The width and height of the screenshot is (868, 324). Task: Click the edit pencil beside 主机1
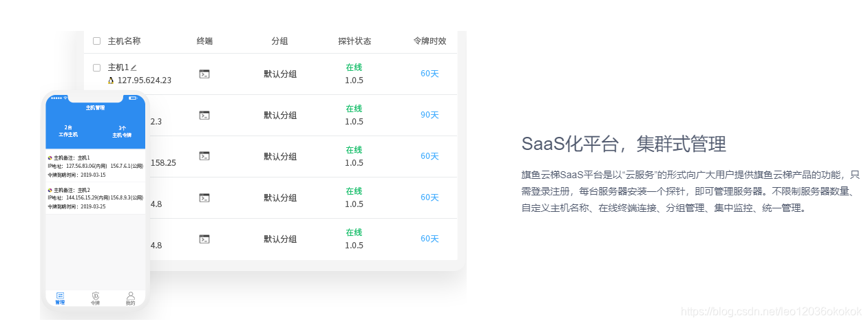[x=134, y=67]
